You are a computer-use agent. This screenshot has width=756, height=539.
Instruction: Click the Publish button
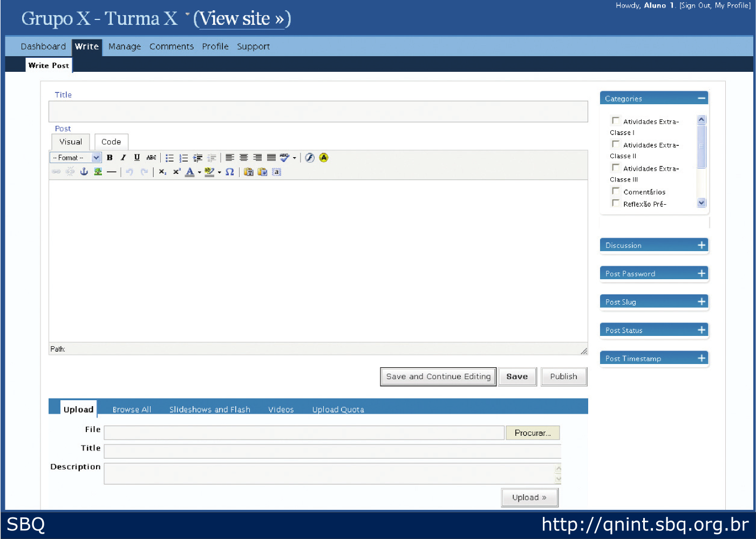click(564, 376)
